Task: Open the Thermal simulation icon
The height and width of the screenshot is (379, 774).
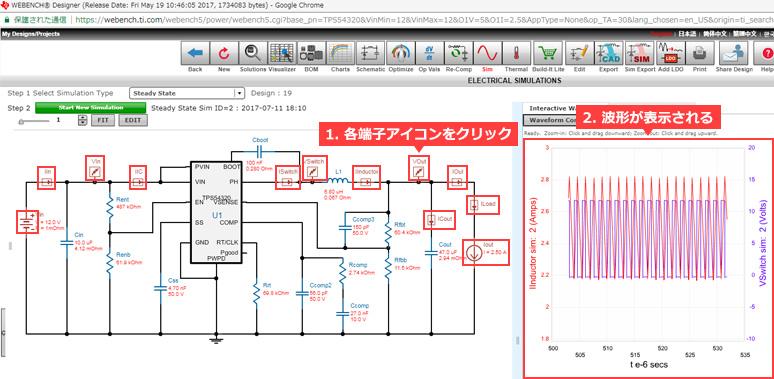Action: click(516, 53)
